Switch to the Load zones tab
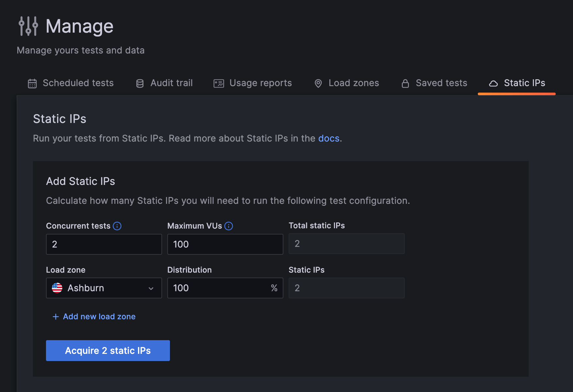Viewport: 573px width, 392px height. tap(354, 83)
